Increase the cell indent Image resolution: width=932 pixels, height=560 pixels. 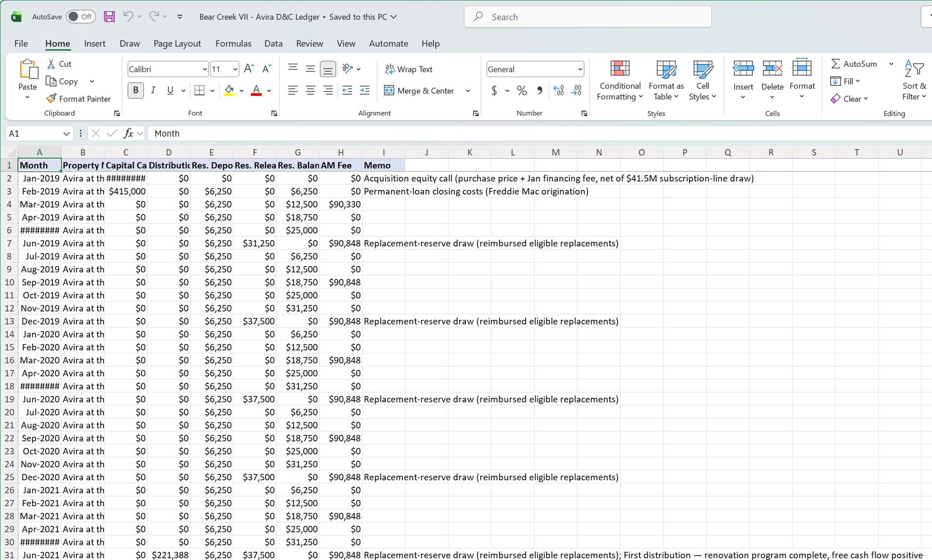pyautogui.click(x=365, y=91)
